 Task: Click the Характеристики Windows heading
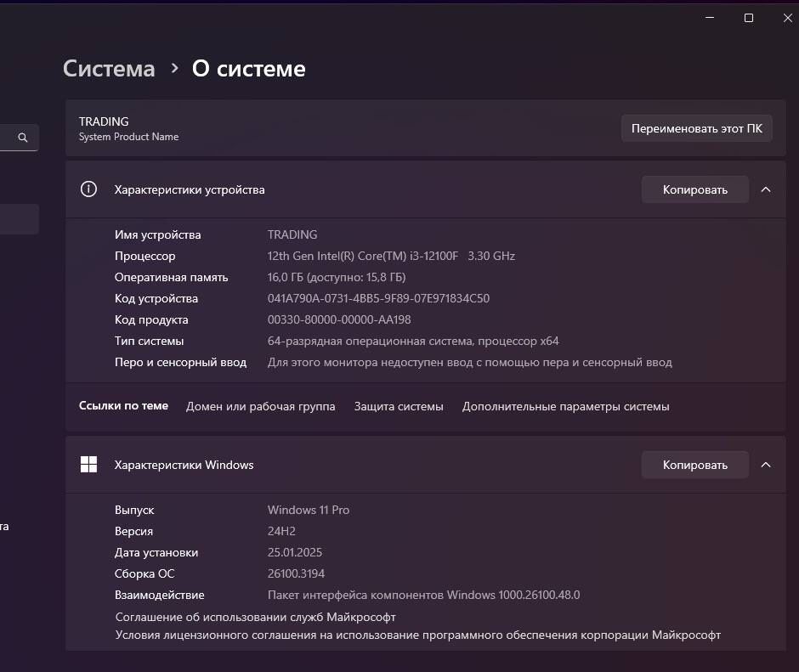click(x=184, y=465)
